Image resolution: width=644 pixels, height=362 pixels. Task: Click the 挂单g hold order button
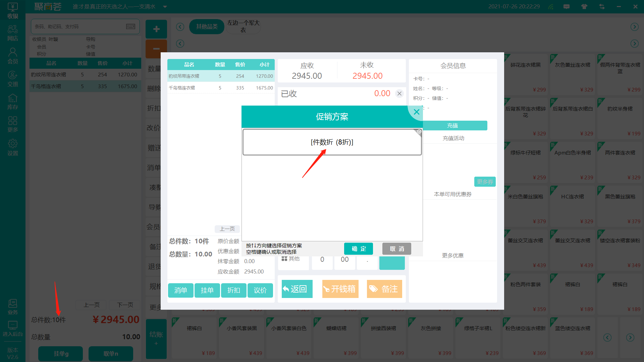61,354
